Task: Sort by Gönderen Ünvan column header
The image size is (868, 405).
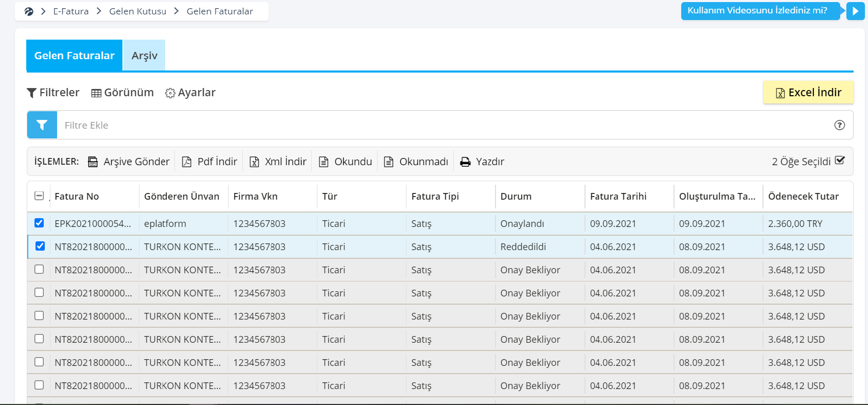Action: pos(182,196)
